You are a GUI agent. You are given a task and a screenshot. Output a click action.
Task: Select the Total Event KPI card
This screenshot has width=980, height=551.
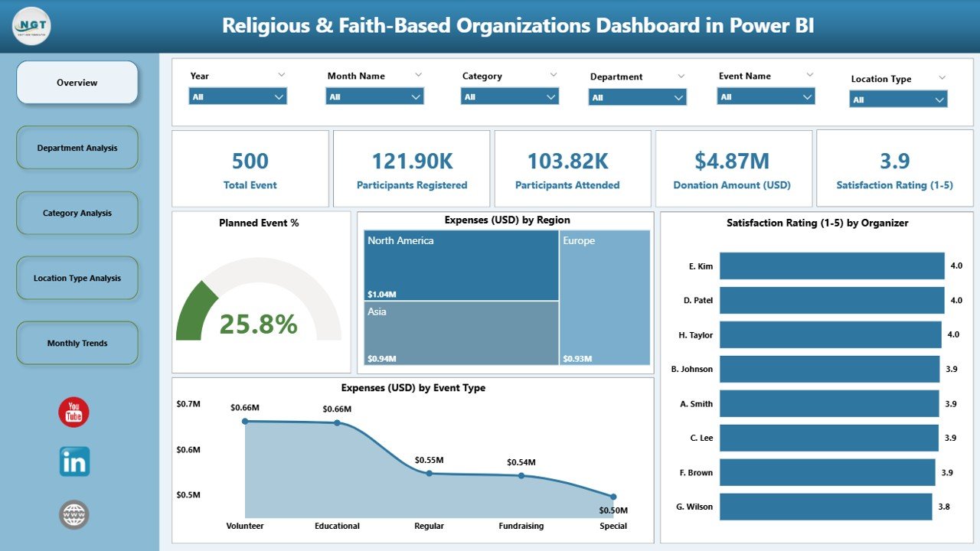250,168
